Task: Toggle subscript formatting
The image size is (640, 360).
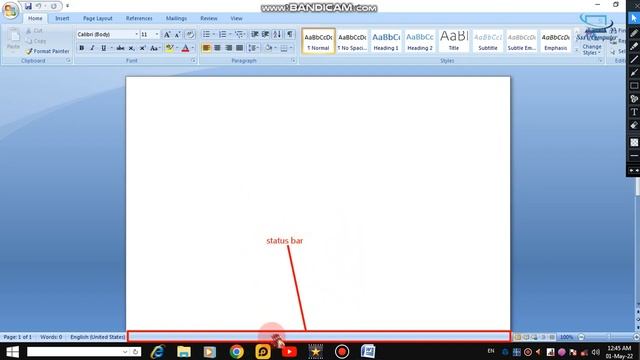Action: tap(131, 48)
